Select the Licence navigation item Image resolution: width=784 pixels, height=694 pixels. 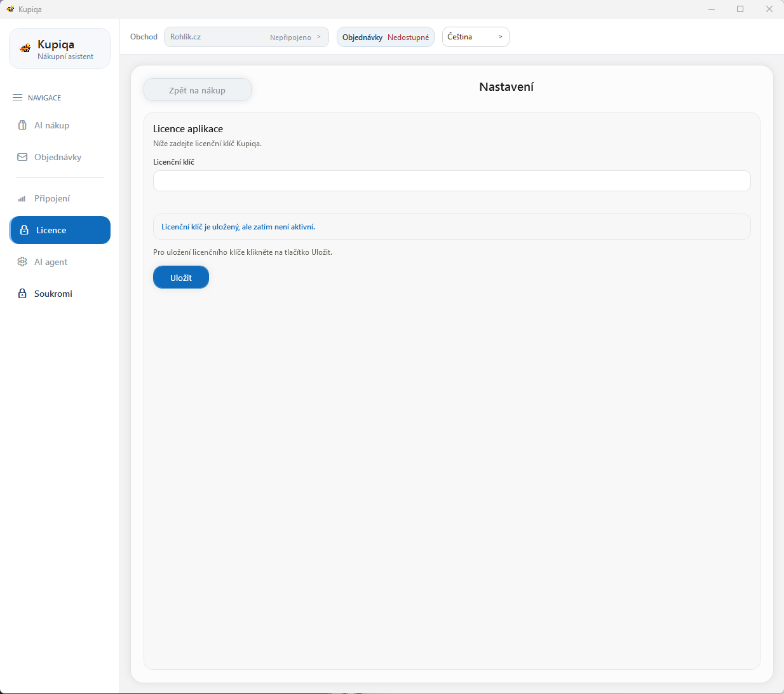click(60, 230)
